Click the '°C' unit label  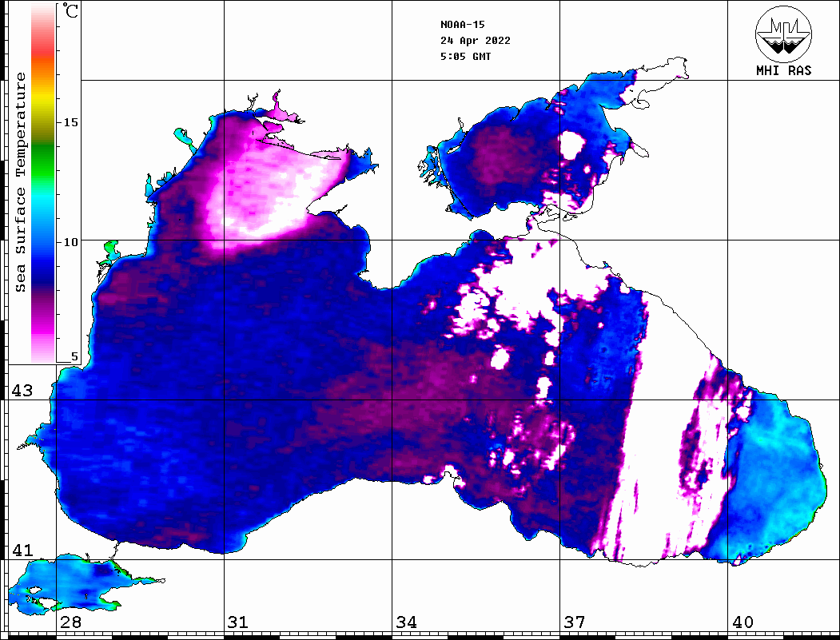(70, 10)
